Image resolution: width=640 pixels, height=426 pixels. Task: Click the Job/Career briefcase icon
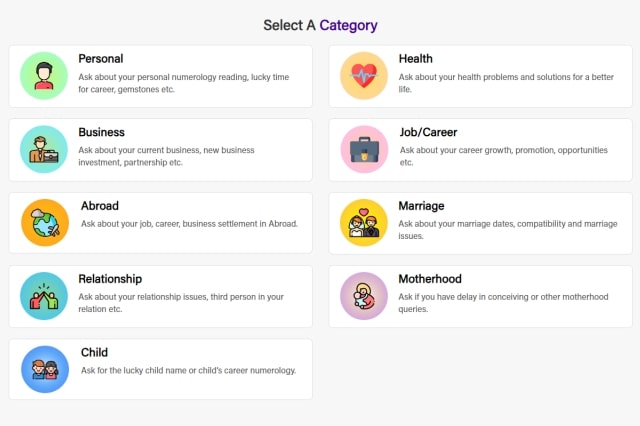tap(364, 149)
